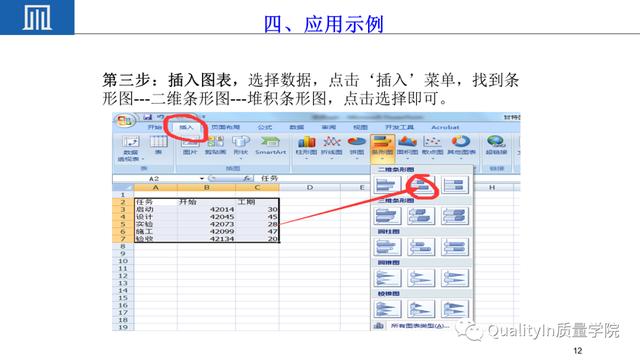Select the 100% stacked horizontal cylinder chart
This screenshot has width=640, height=360.
click(x=455, y=247)
